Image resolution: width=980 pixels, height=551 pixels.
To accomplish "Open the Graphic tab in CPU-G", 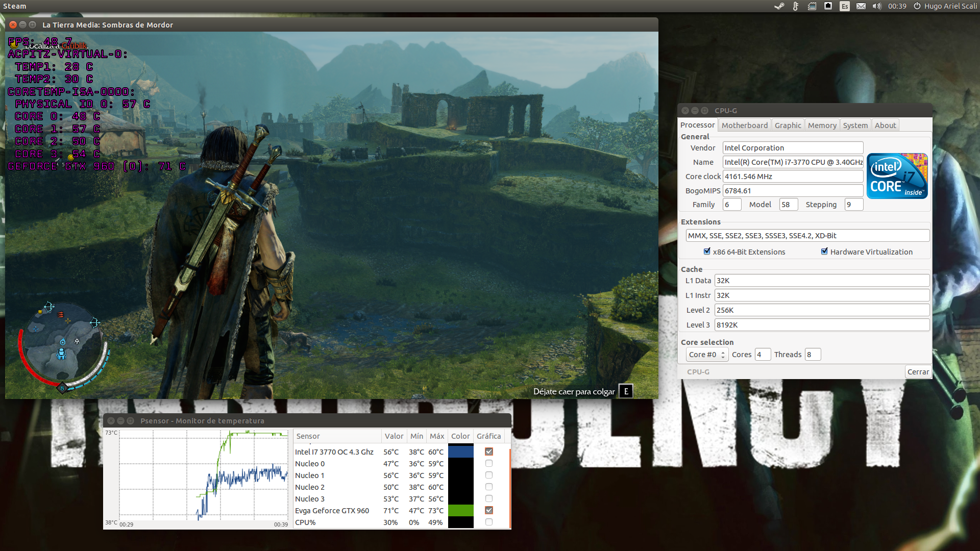I will point(788,126).
